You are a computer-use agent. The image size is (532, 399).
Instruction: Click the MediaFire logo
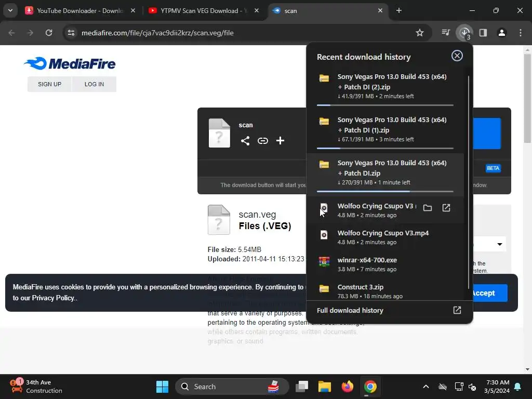[70, 63]
